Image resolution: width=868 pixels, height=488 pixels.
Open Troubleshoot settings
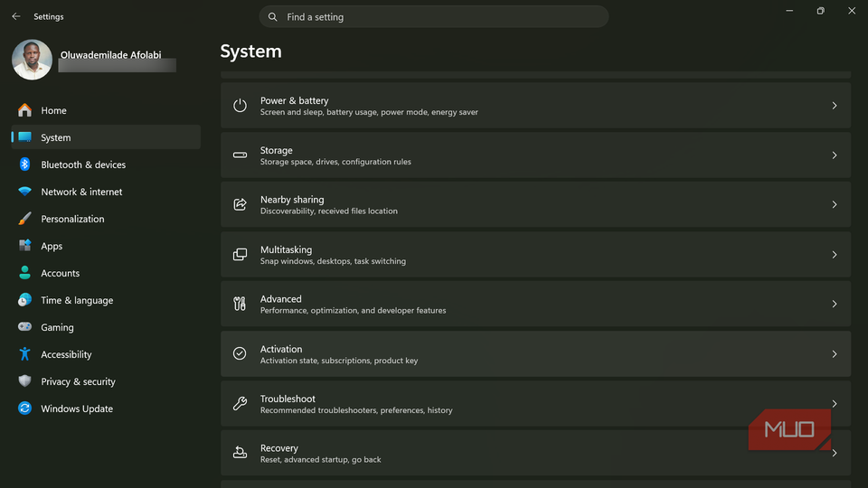[535, 403]
